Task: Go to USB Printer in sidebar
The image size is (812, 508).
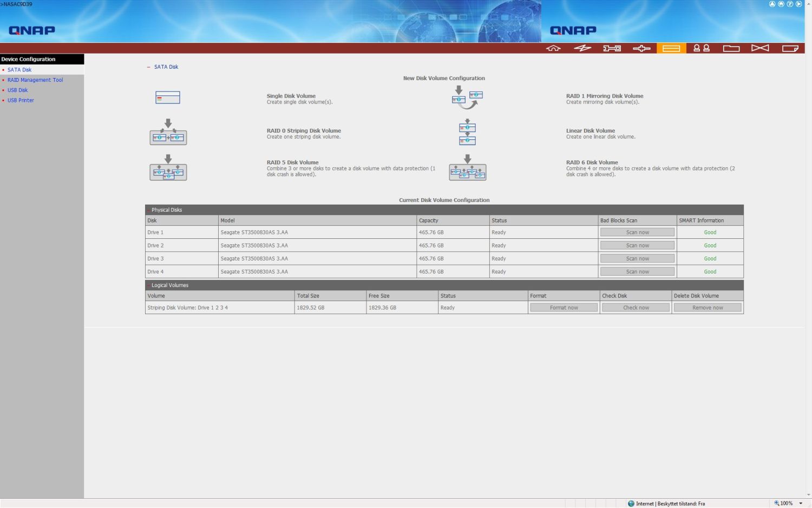Action: coord(21,100)
